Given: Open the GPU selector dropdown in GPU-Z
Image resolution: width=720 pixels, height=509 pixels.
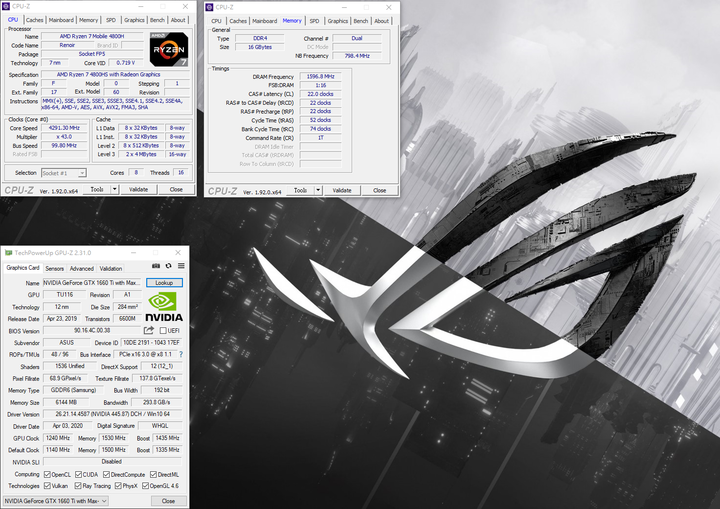Looking at the screenshot, I should pyautogui.click(x=56, y=501).
